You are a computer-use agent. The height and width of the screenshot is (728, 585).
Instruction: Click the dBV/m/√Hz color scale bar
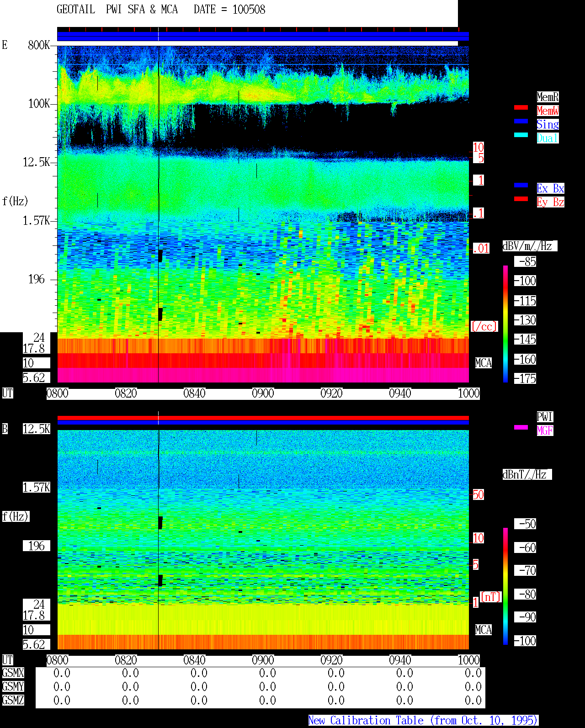pyautogui.click(x=505, y=324)
